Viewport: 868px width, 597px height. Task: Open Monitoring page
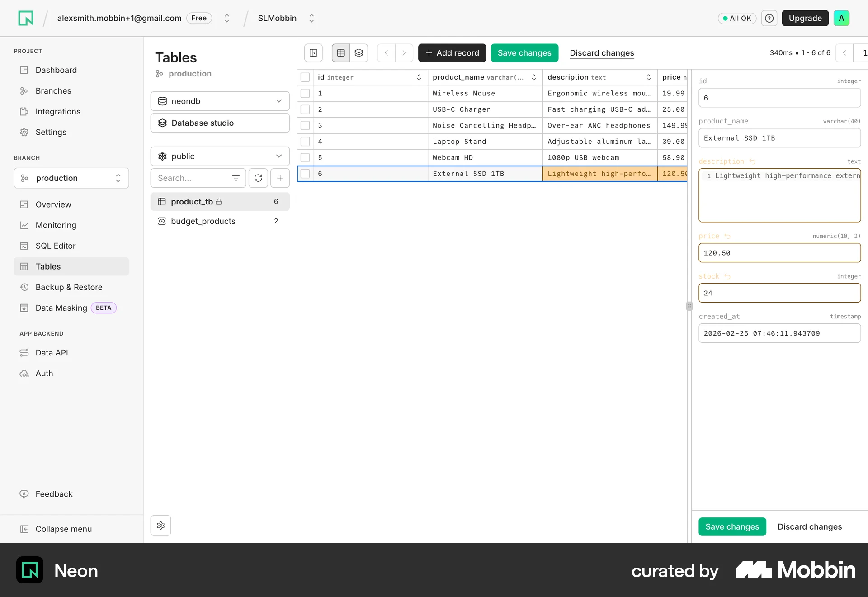(71, 225)
